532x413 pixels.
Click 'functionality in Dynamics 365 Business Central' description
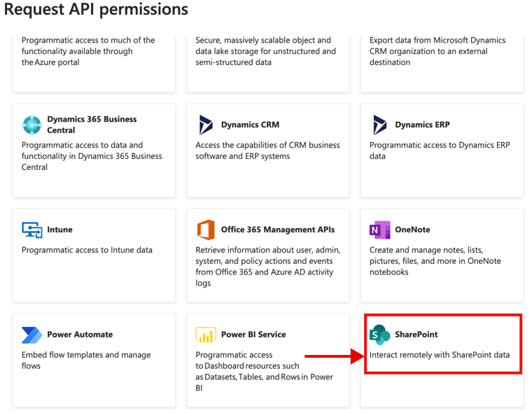click(x=92, y=156)
